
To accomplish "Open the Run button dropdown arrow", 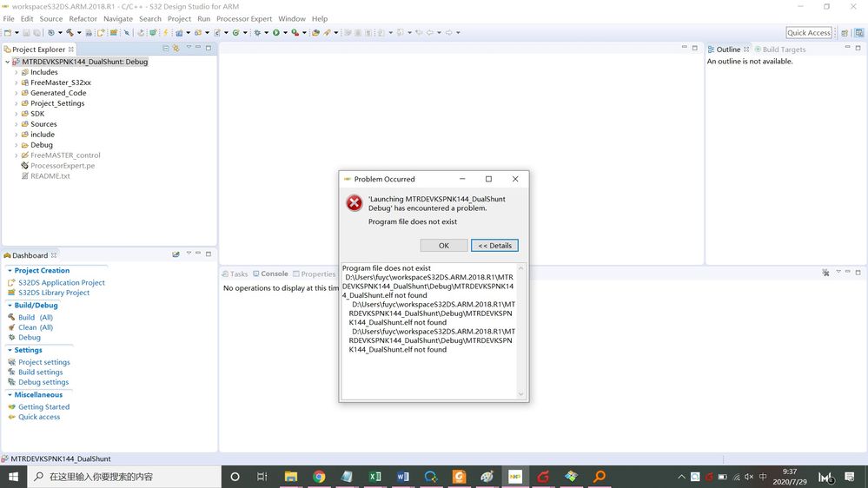I will [x=285, y=33].
